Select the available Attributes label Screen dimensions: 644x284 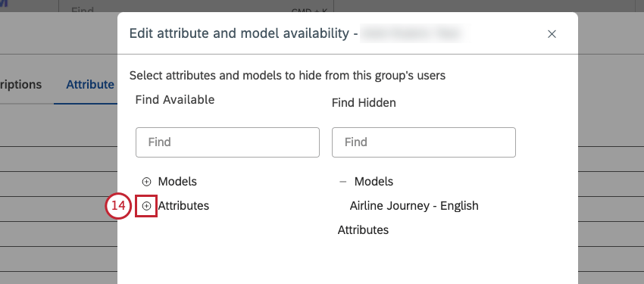(183, 205)
